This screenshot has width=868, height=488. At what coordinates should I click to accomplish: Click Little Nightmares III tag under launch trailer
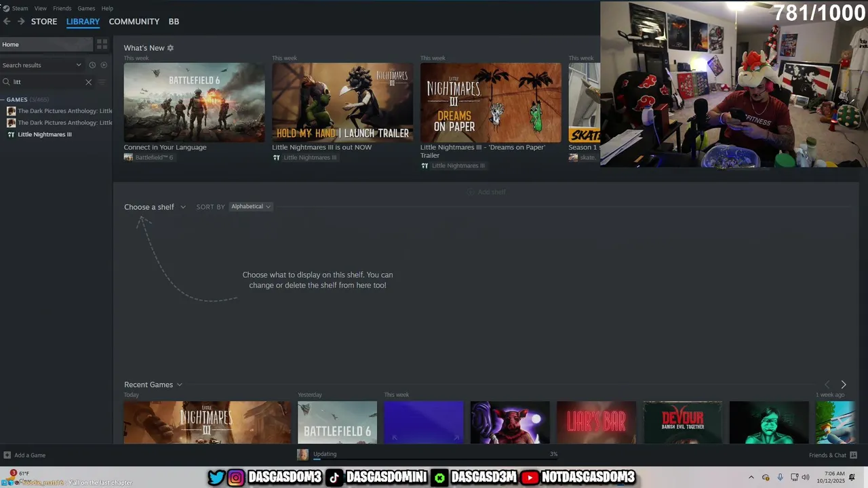[x=304, y=157]
